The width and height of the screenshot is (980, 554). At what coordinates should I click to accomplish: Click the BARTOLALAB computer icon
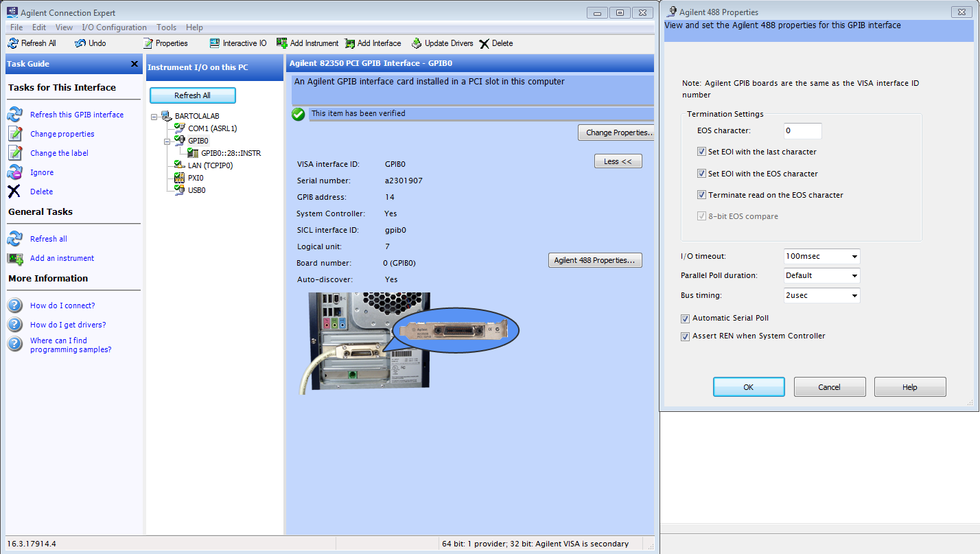pyautogui.click(x=166, y=116)
